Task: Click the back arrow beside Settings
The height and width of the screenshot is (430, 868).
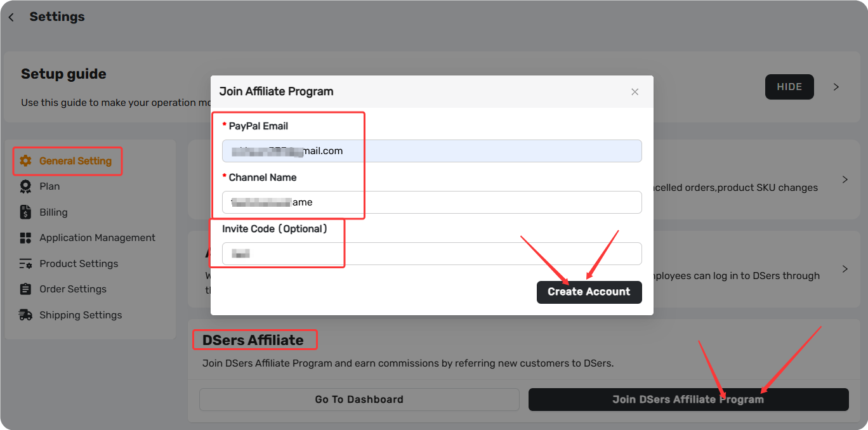Action: pyautogui.click(x=11, y=17)
